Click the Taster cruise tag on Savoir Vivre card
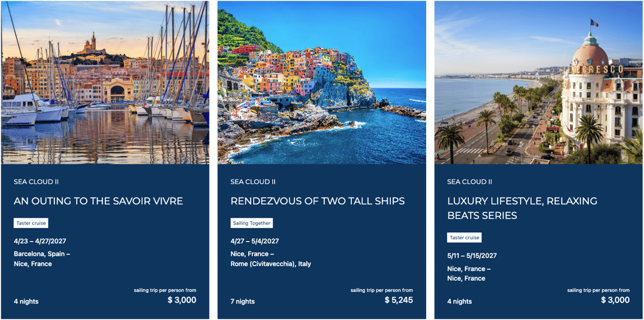The image size is (644, 320). pyautogui.click(x=31, y=223)
